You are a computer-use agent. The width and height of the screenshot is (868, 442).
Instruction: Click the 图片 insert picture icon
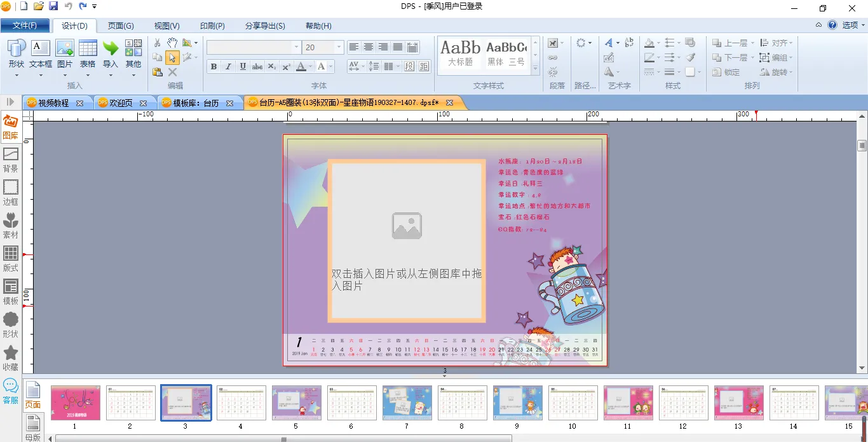[x=65, y=55]
